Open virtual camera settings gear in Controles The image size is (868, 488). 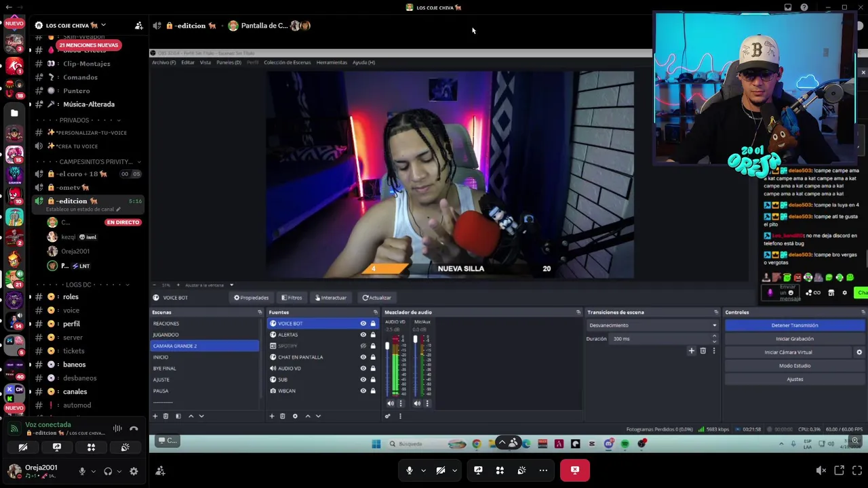coord(859,352)
